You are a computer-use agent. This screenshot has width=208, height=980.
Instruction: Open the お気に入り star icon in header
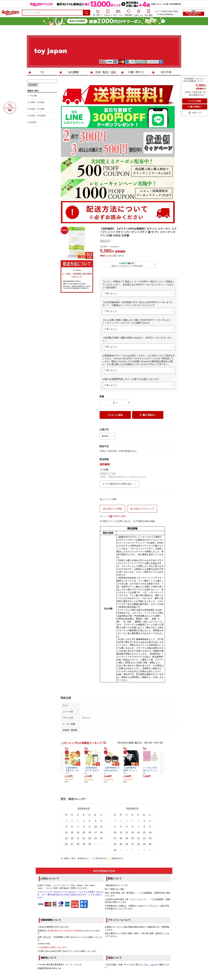[139, 12]
